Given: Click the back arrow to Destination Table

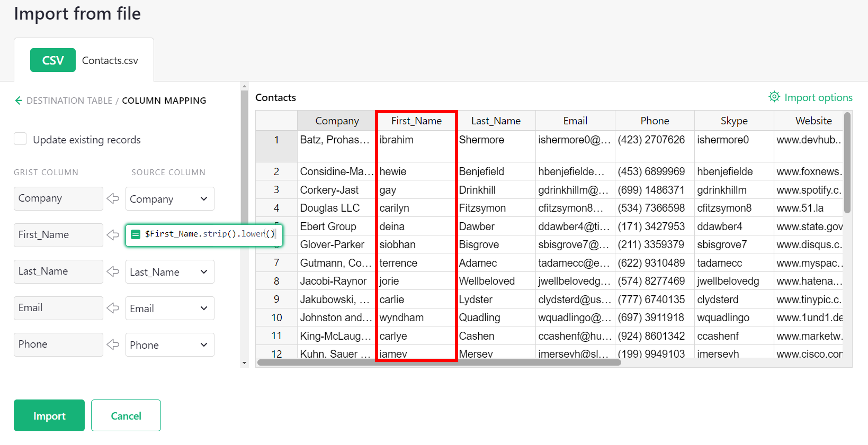Looking at the screenshot, I should tap(19, 100).
